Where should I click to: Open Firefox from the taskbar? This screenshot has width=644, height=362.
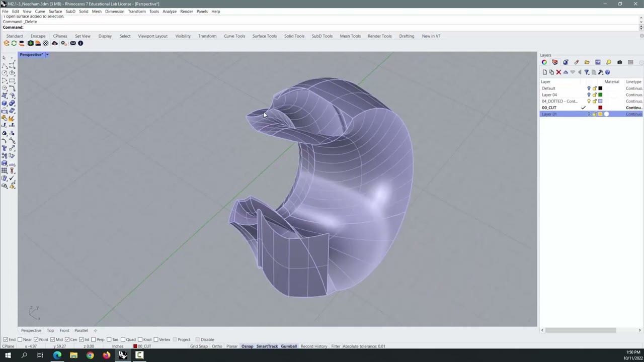tap(106, 355)
